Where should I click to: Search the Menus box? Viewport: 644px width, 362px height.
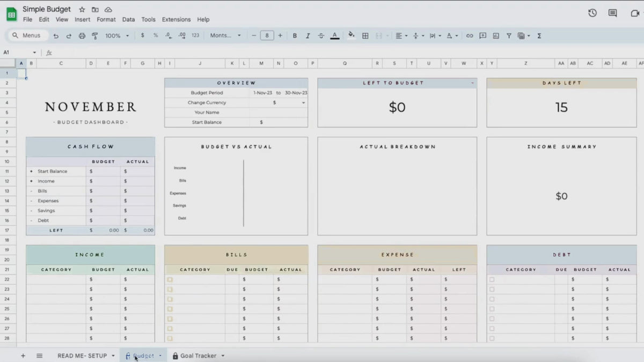[x=27, y=36]
